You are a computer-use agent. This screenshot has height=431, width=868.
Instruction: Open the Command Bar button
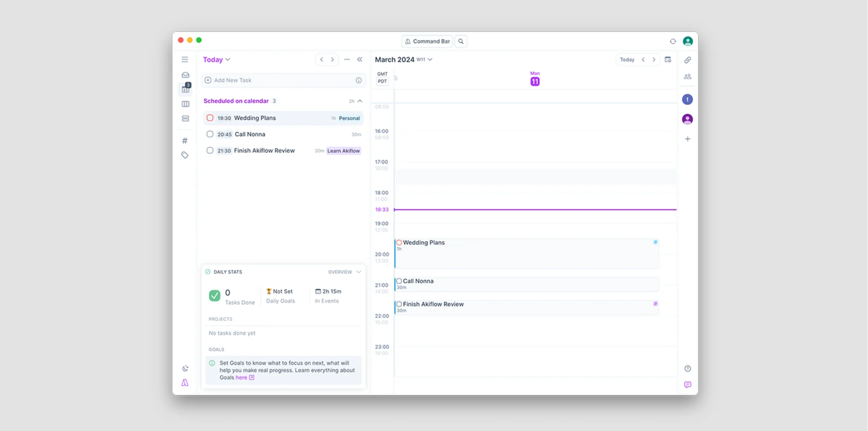427,41
